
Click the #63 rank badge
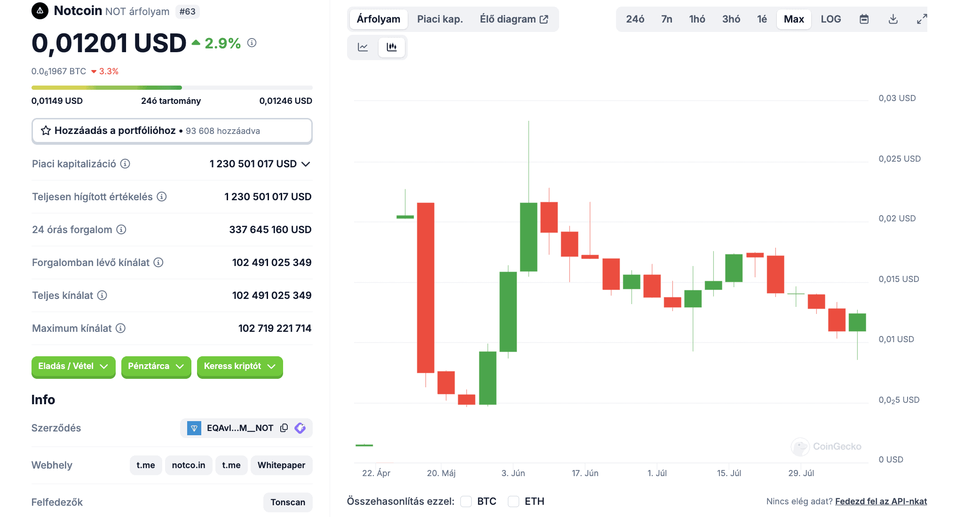[188, 11]
